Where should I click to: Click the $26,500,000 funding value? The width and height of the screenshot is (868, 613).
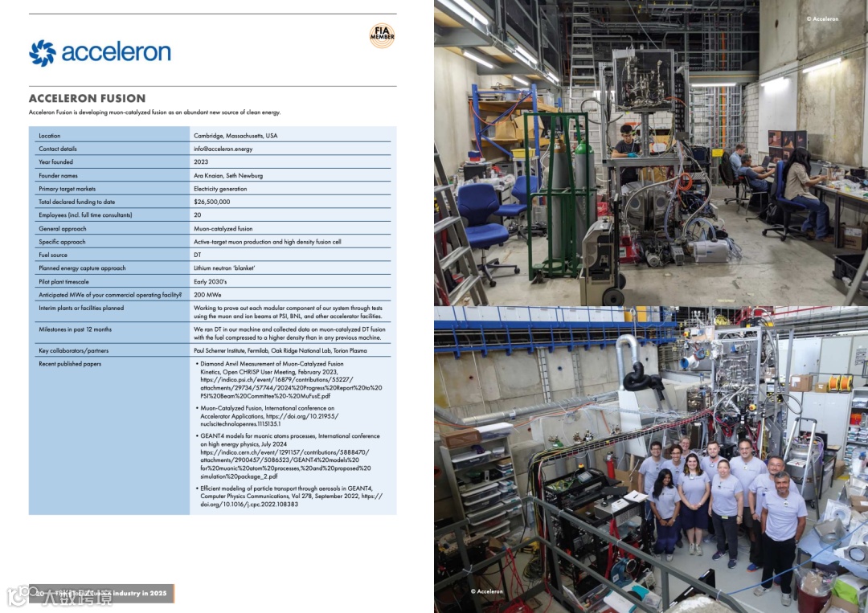[x=212, y=202]
